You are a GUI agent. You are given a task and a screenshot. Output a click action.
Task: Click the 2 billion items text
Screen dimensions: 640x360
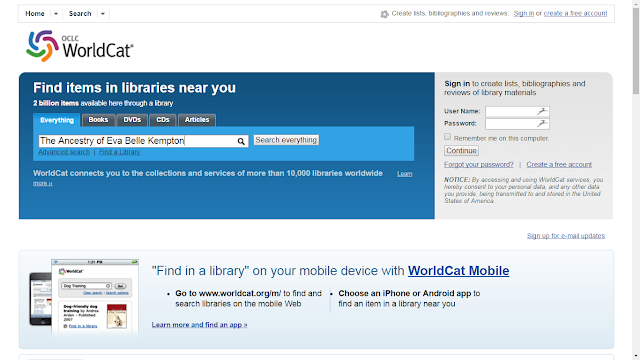tap(56, 103)
